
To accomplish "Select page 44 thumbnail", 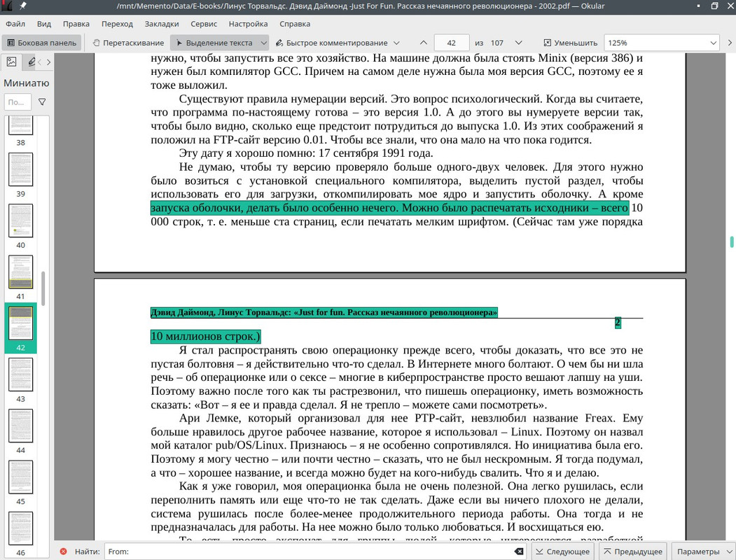I will [20, 426].
